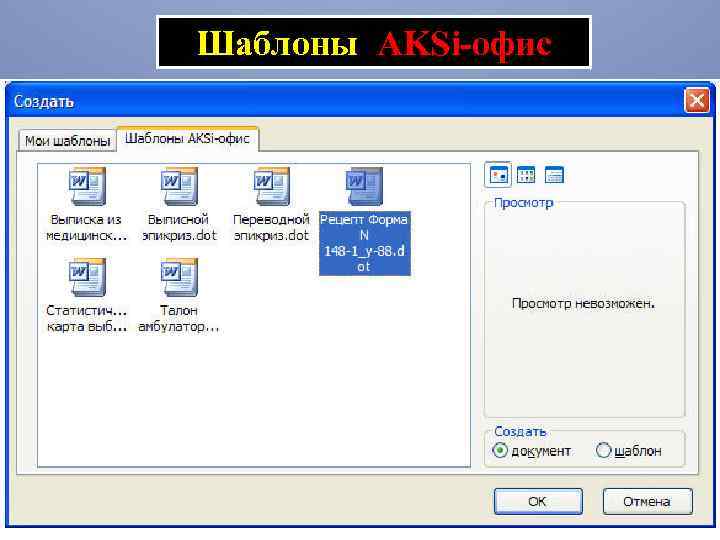The image size is (720, 540).
Task: Confirm with the OK button
Action: click(x=538, y=501)
